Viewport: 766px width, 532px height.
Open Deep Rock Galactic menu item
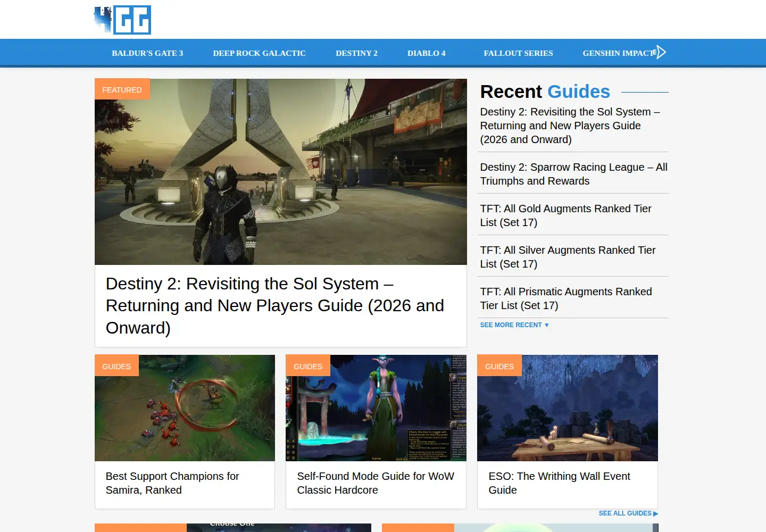point(259,53)
